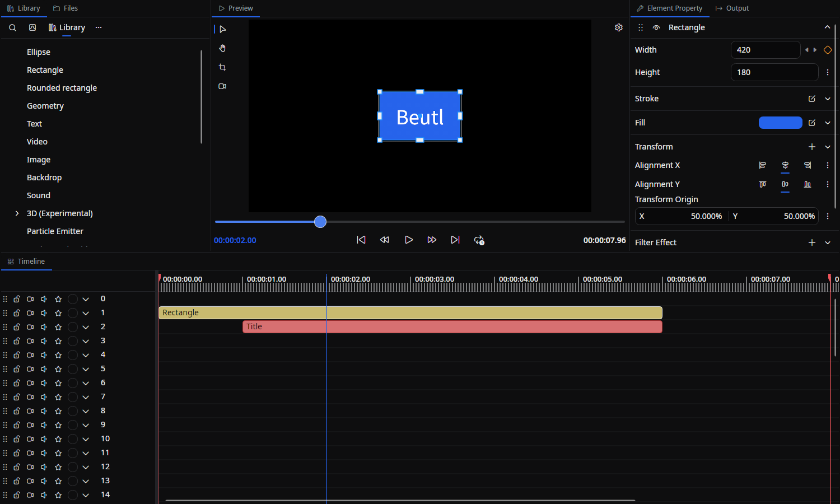Step back one frame
Viewport: 840px width, 504px height.
click(385, 240)
